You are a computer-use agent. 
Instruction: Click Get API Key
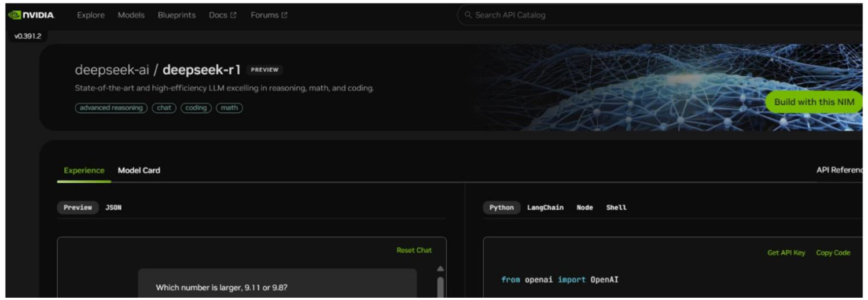point(786,253)
